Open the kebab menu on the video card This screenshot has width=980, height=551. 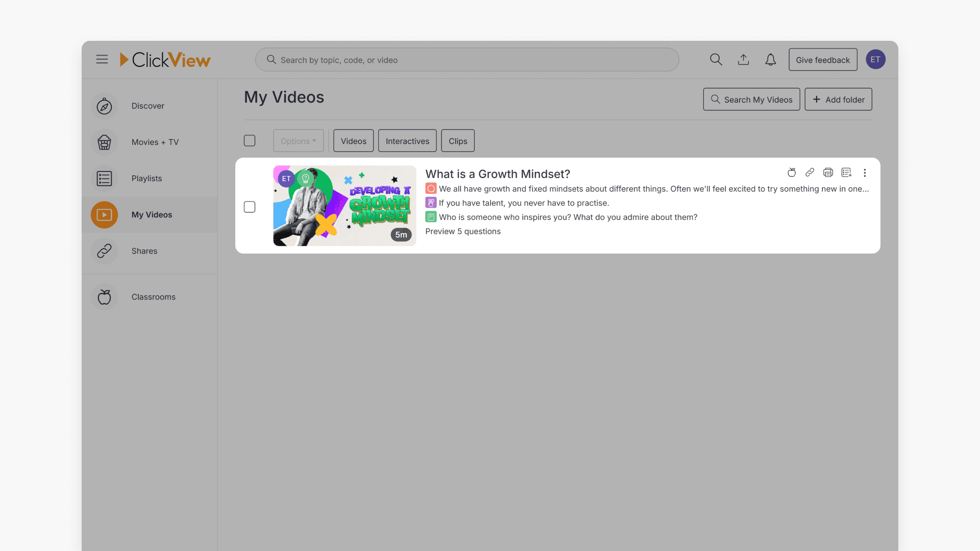(x=865, y=172)
